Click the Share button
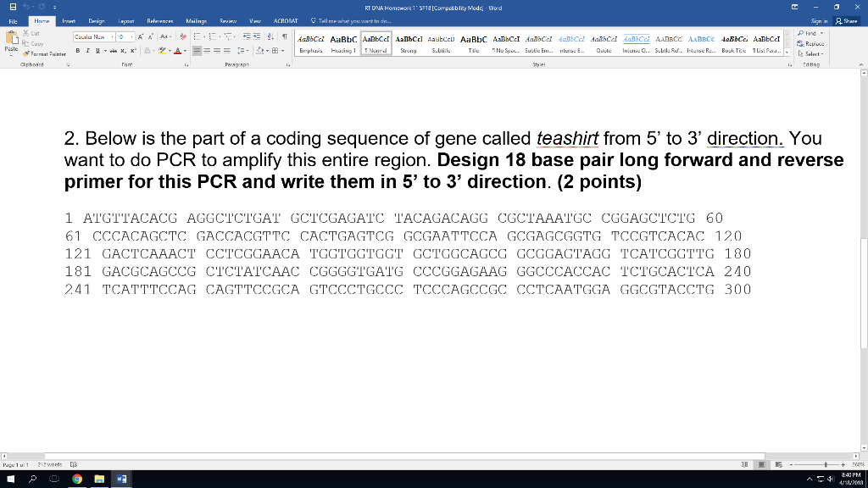Screen dimensions: 868x488 tap(845, 23)
